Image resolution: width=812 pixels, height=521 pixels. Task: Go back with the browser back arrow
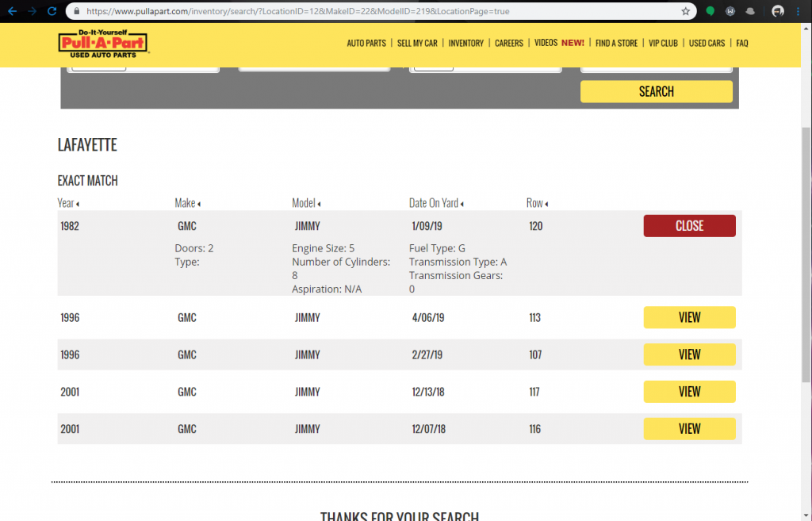click(13, 11)
